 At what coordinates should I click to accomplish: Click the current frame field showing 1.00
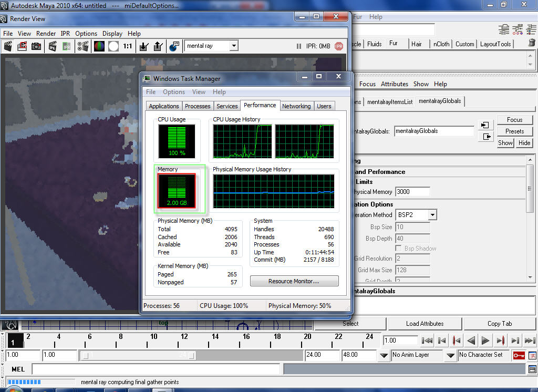point(400,341)
